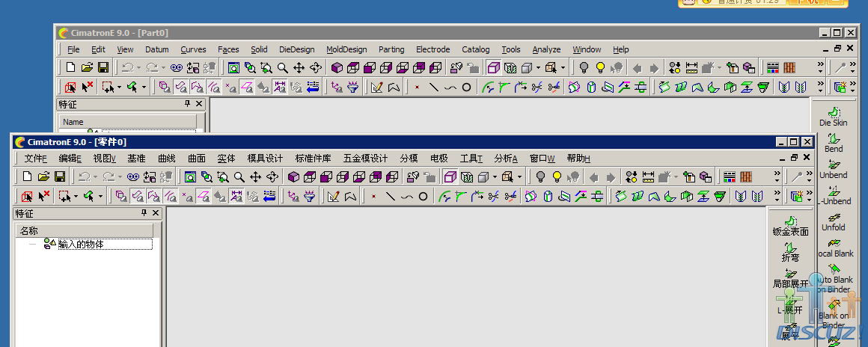
Task: Open cube-with-cursor view dropdown arrow, front window
Action: coord(519,177)
